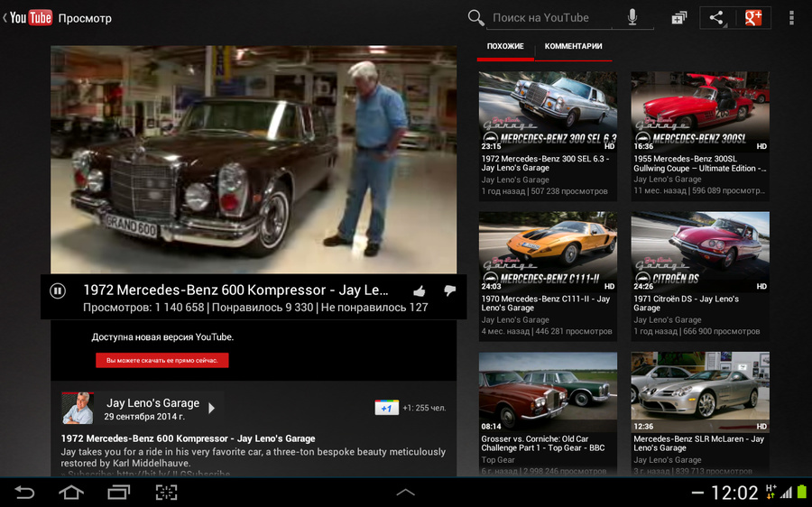Tap the video title '1972 Mercedes-Benz 600 Kompressor'
Image resolution: width=812 pixels, height=507 pixels.
click(x=235, y=290)
